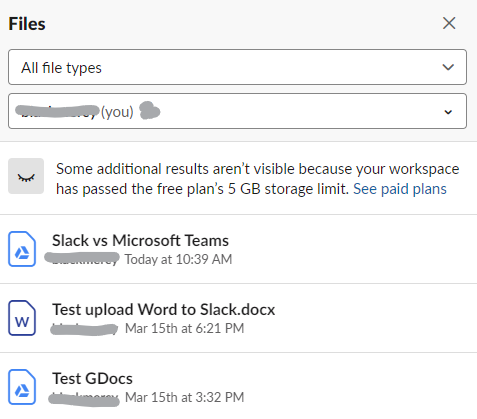Click the Google Drive icon beside Test GDocs
Screen dimensions: 477x419
[22, 387]
